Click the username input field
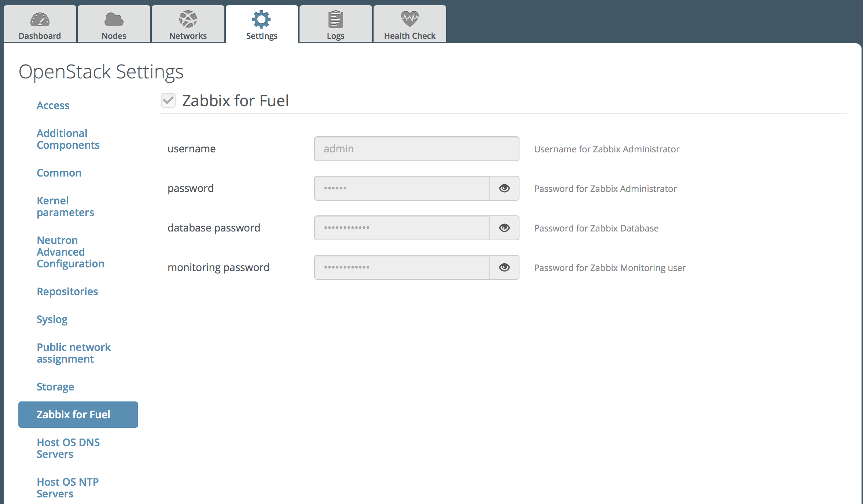Viewport: 863px width, 504px height. click(x=416, y=149)
